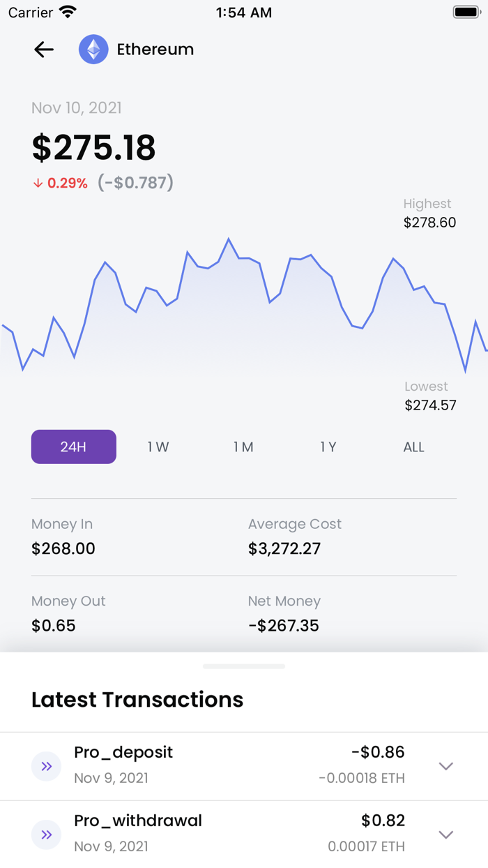Click the Pro_withdrawal transaction amount
The height and width of the screenshot is (868, 488).
(x=383, y=820)
